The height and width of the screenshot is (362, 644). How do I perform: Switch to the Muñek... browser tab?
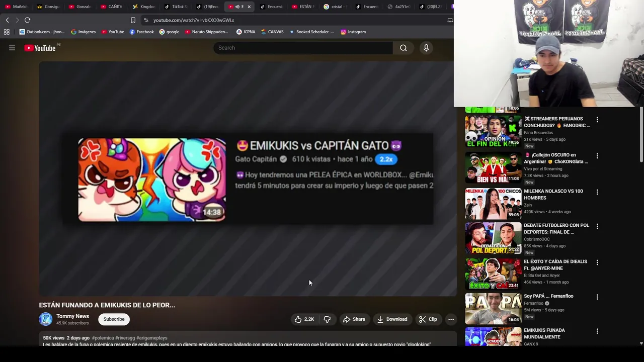pyautogui.click(x=16, y=7)
